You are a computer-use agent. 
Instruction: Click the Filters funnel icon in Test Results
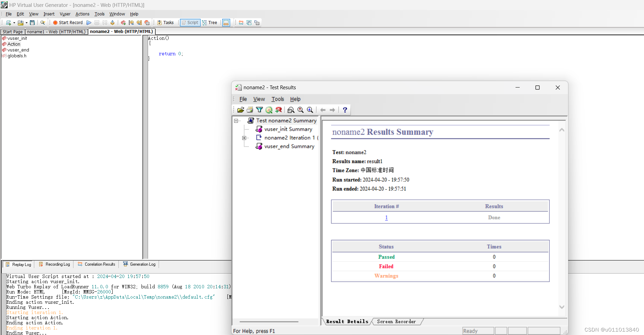[259, 110]
